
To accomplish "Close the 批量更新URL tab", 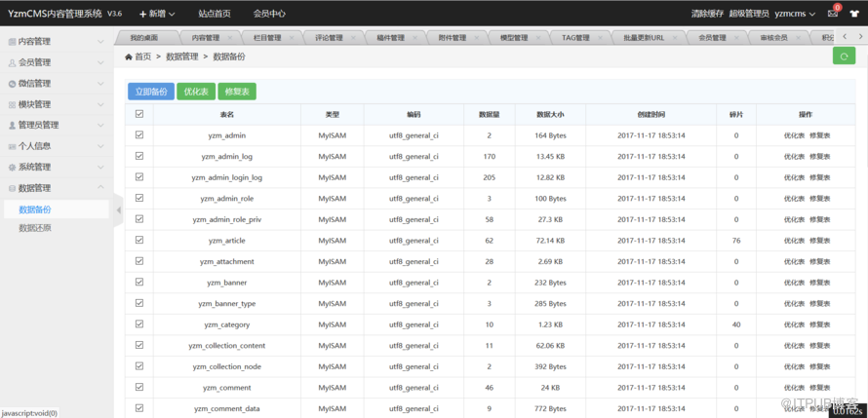I will coord(674,38).
